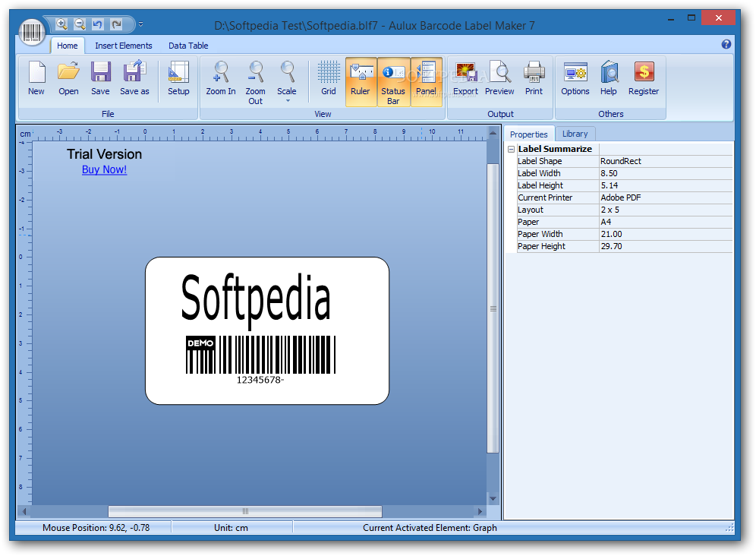Click quick access zoom out magnifier
The height and width of the screenshot is (556, 756).
click(80, 24)
